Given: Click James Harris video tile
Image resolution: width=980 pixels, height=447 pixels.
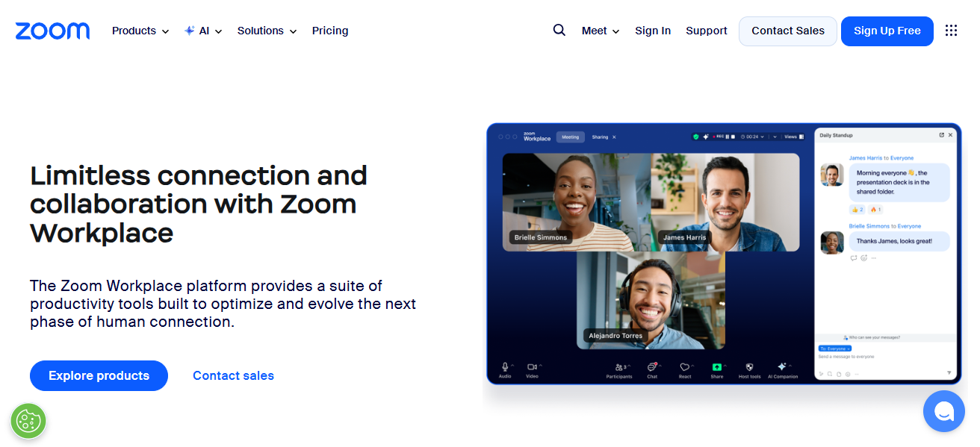Looking at the screenshot, I should click(725, 201).
